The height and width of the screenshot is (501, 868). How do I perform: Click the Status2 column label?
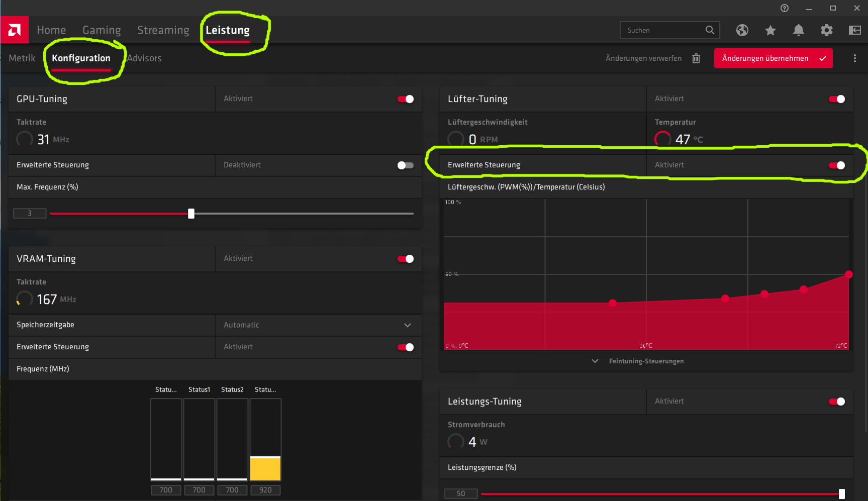click(232, 389)
